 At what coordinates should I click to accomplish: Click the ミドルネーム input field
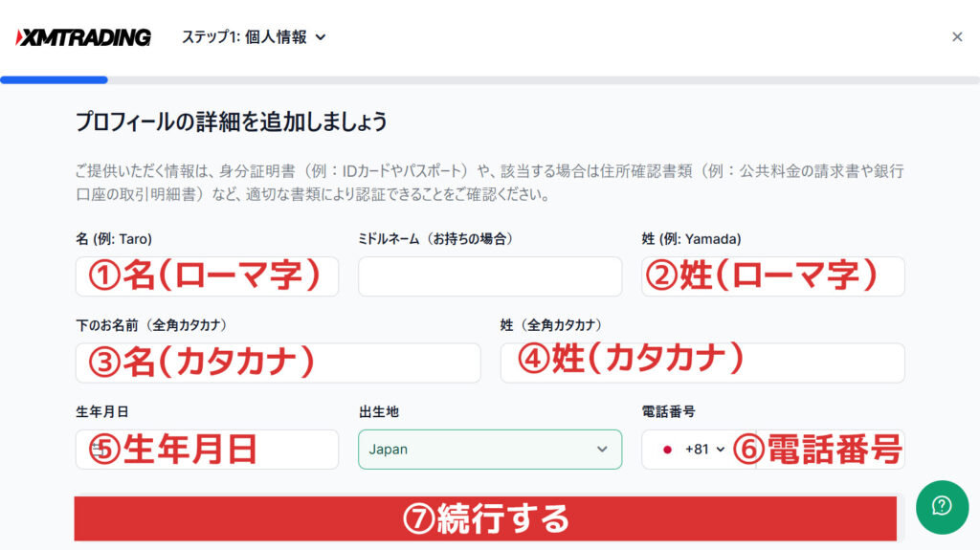click(490, 276)
